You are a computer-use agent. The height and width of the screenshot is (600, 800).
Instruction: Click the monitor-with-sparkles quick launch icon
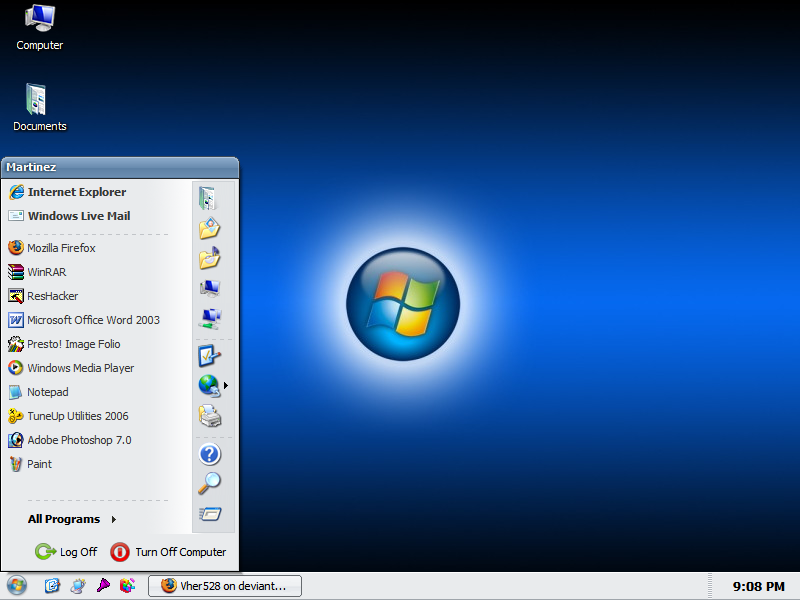78,586
